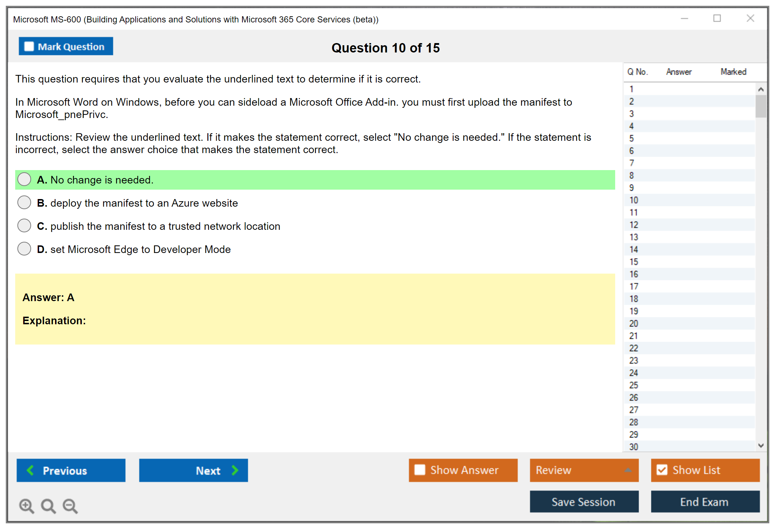Maximize the exam window

point(717,18)
